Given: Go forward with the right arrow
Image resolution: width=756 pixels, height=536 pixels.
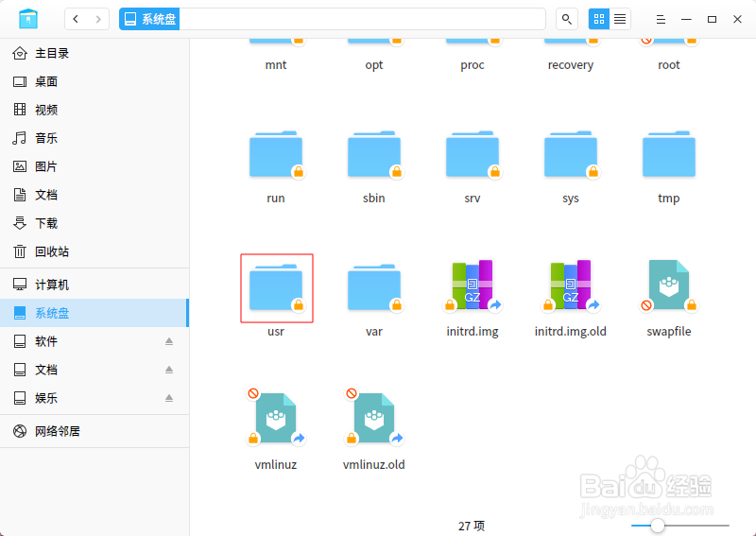Looking at the screenshot, I should [x=98, y=19].
